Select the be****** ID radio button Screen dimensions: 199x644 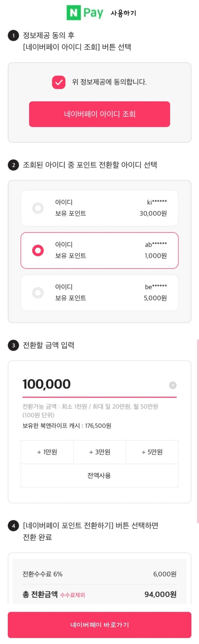38,292
